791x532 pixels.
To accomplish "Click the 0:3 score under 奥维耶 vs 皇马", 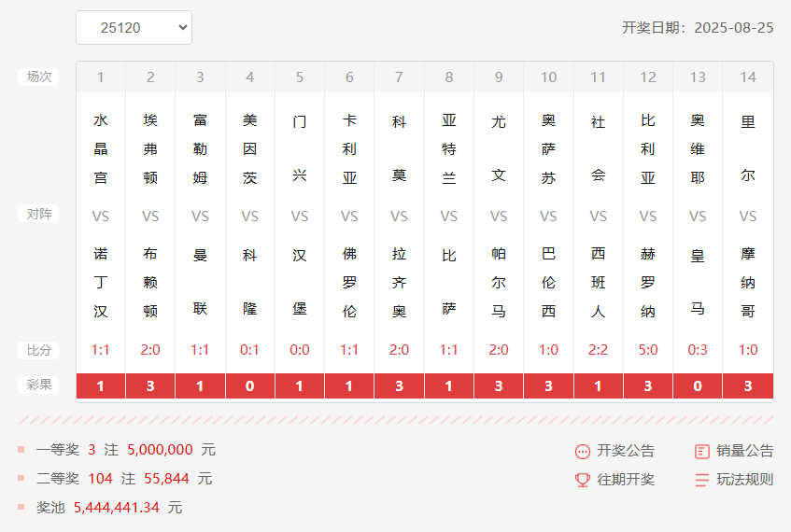I will (698, 350).
